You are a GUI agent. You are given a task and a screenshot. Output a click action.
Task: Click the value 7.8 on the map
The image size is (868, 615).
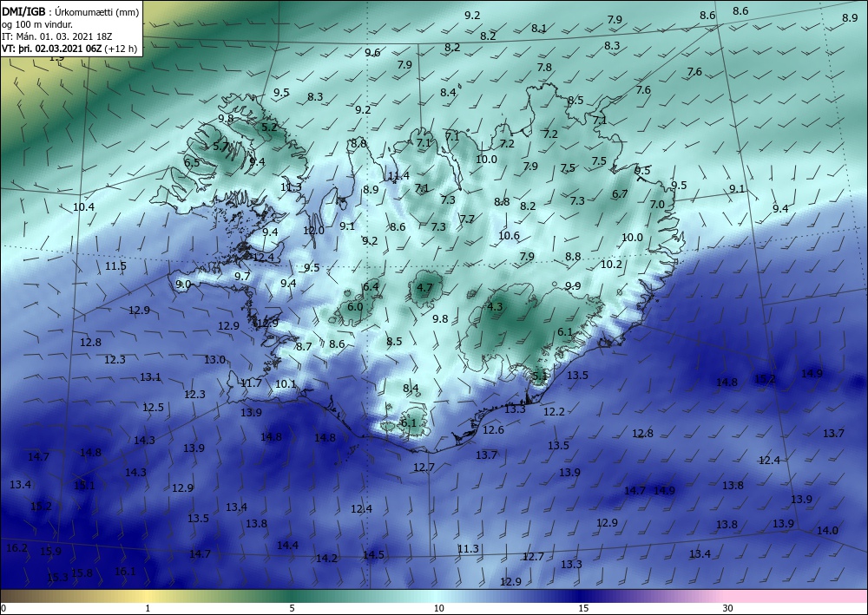pyautogui.click(x=545, y=67)
